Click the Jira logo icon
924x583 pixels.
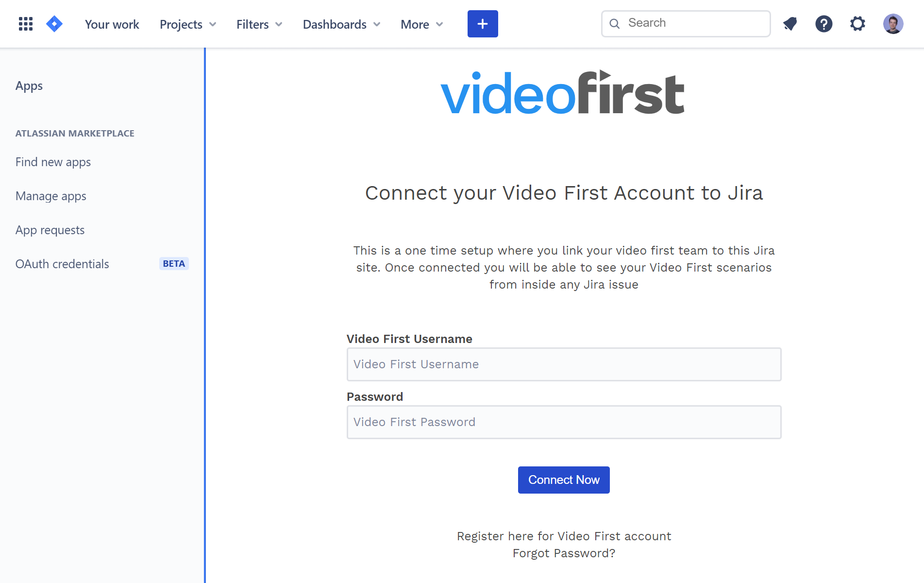coord(54,23)
